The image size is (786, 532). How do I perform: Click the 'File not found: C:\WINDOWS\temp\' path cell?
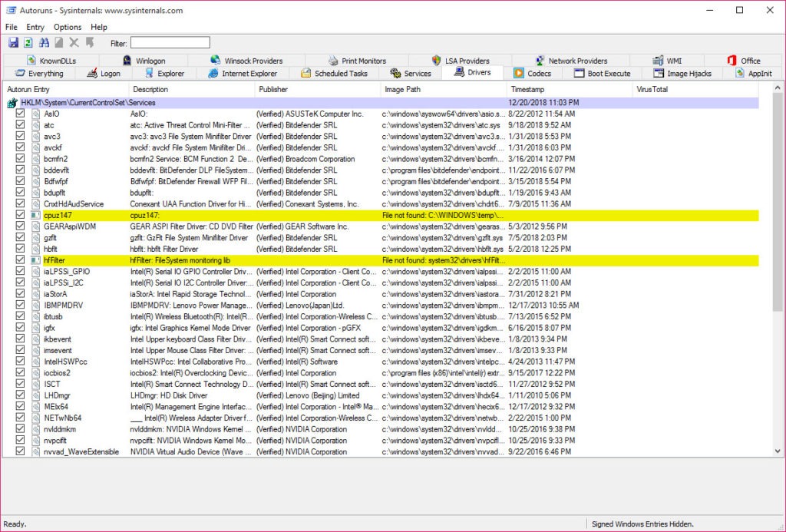(x=443, y=215)
